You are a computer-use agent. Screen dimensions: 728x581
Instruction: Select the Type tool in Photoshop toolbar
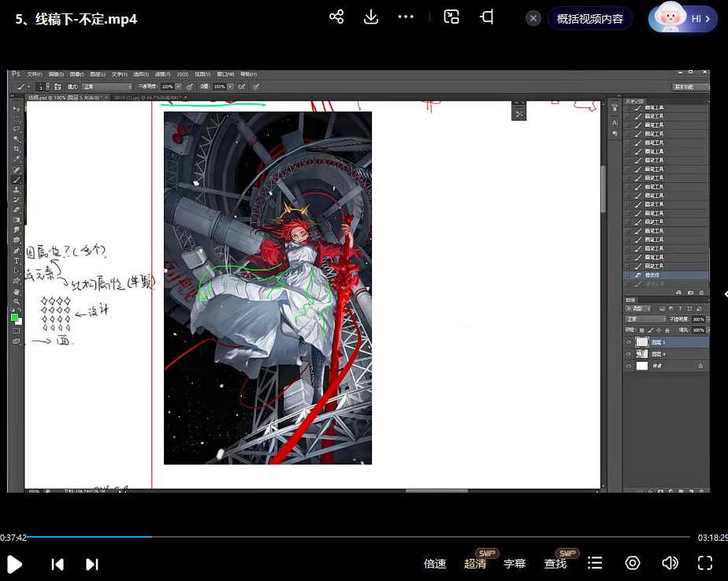(17, 261)
